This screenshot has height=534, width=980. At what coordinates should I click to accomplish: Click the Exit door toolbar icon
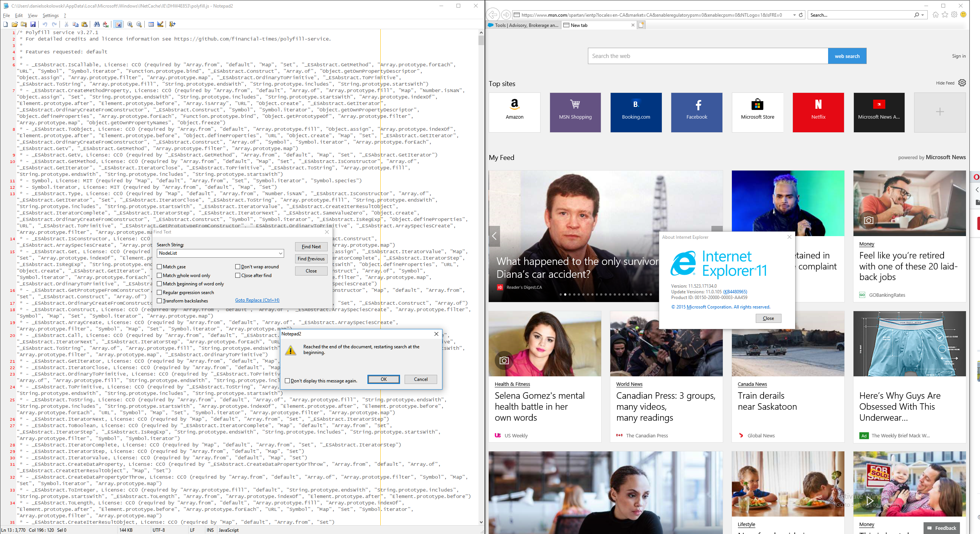[172, 24]
